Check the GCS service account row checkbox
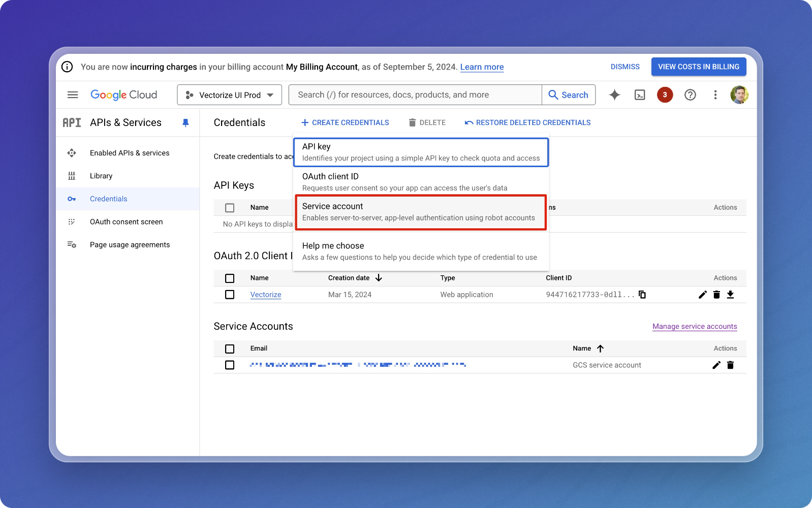Image resolution: width=812 pixels, height=508 pixels. click(230, 365)
